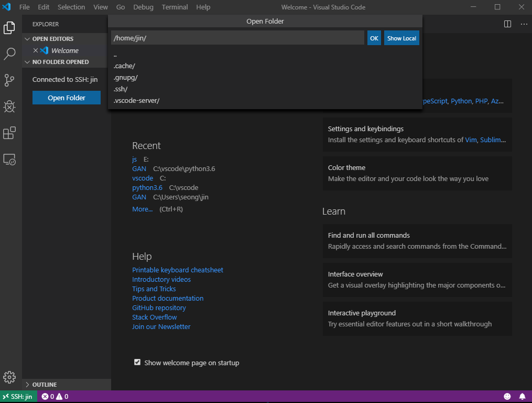The height and width of the screenshot is (403, 532).
Task: Close the Welcome editor with the X
Action: tap(36, 50)
